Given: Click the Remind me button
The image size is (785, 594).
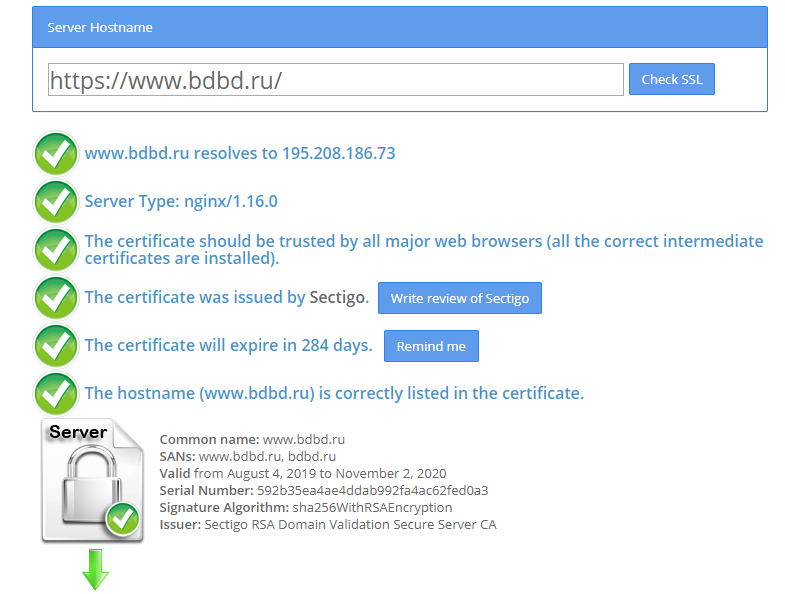Looking at the screenshot, I should (431, 346).
